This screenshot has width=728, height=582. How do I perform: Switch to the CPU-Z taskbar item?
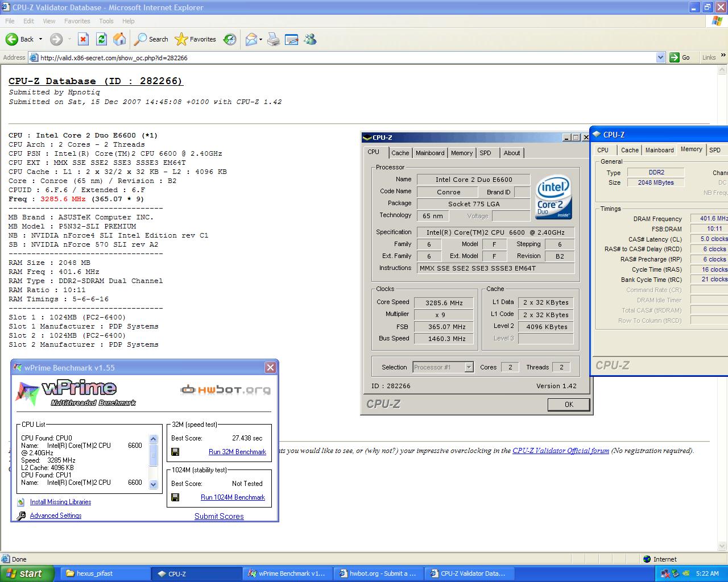pyautogui.click(x=195, y=573)
